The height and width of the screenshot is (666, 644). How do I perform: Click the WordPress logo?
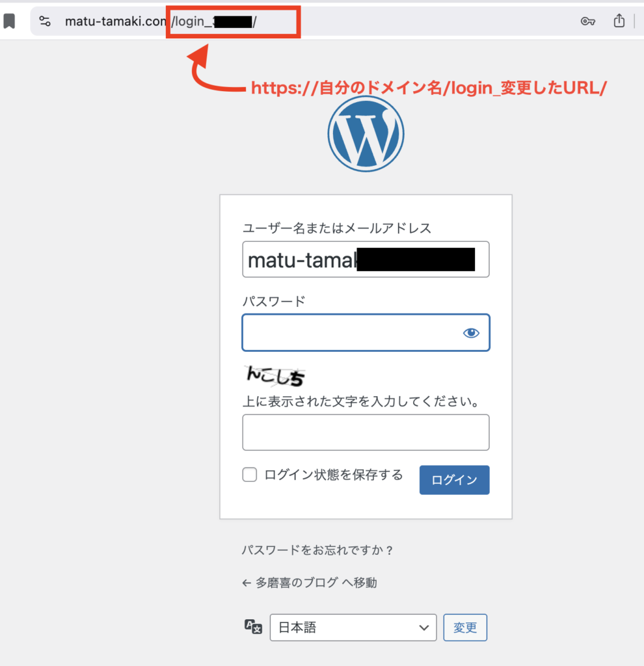(366, 134)
